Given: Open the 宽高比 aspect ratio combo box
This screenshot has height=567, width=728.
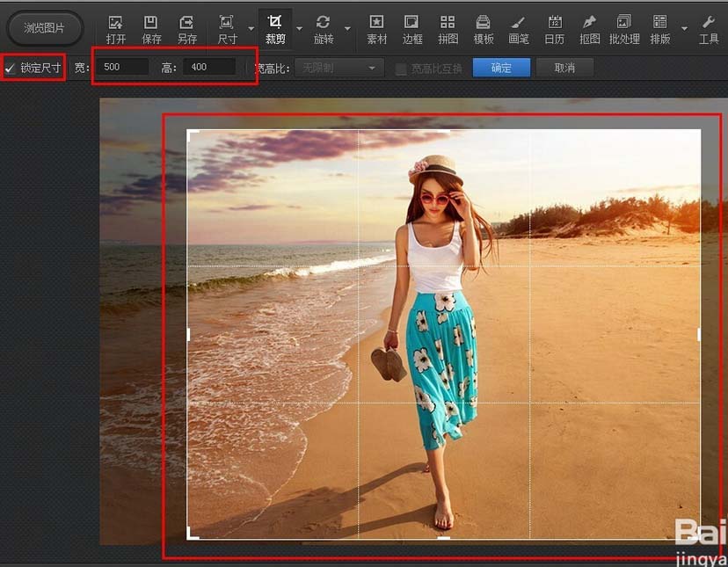Looking at the screenshot, I should (339, 68).
